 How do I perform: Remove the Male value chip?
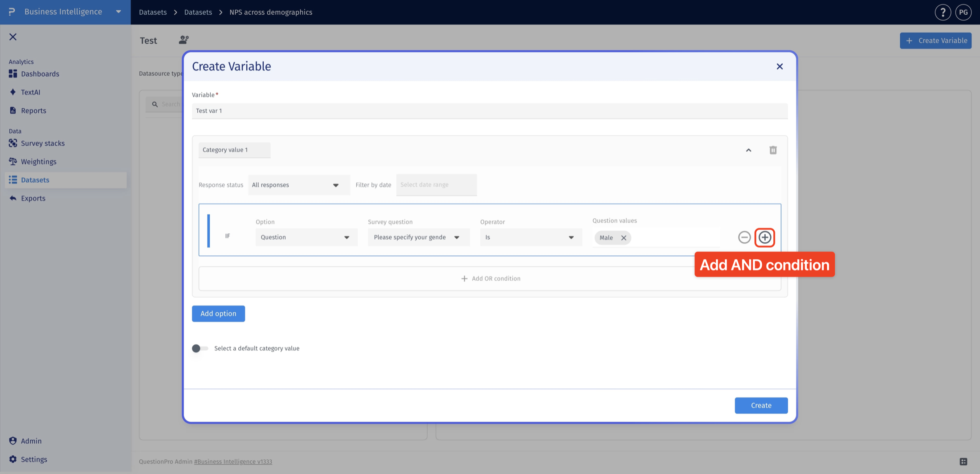click(624, 238)
